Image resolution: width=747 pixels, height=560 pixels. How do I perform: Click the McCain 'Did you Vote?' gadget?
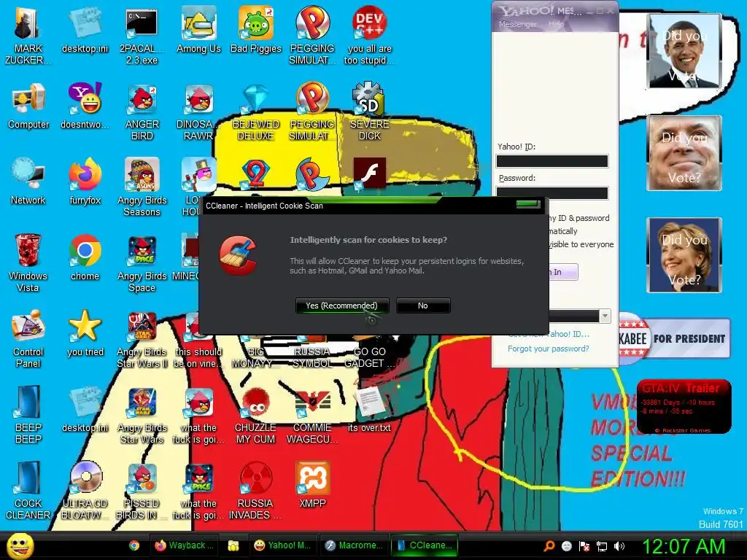(684, 153)
